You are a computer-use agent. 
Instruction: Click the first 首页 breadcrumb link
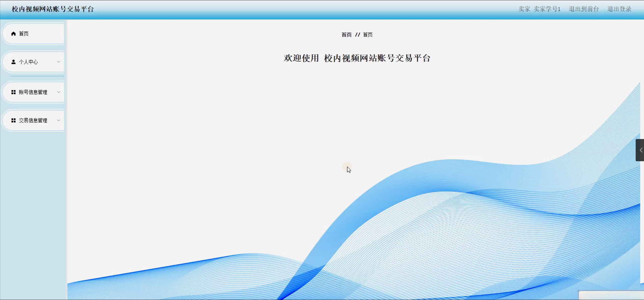click(346, 35)
